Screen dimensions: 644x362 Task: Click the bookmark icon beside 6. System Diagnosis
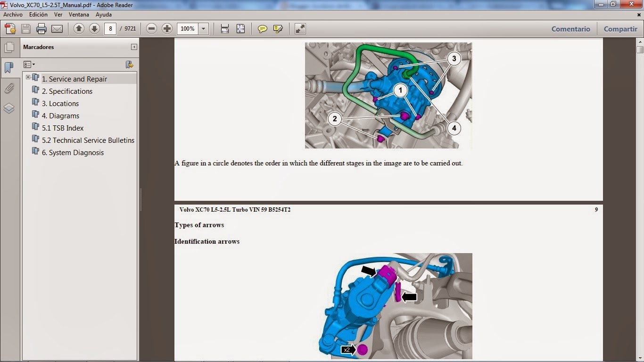point(35,151)
